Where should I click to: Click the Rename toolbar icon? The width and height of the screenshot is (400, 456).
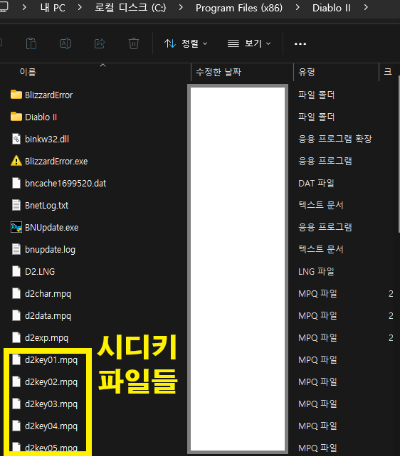coord(65,44)
